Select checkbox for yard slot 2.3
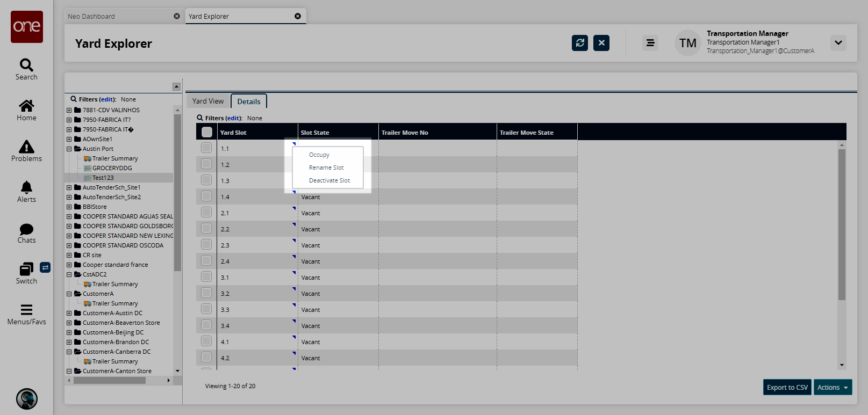868x415 pixels. point(206,245)
